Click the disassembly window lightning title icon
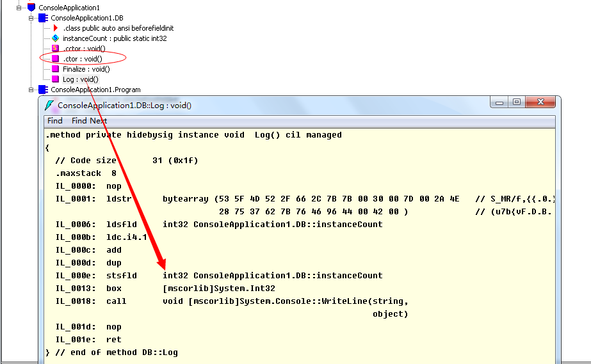 pos(49,105)
